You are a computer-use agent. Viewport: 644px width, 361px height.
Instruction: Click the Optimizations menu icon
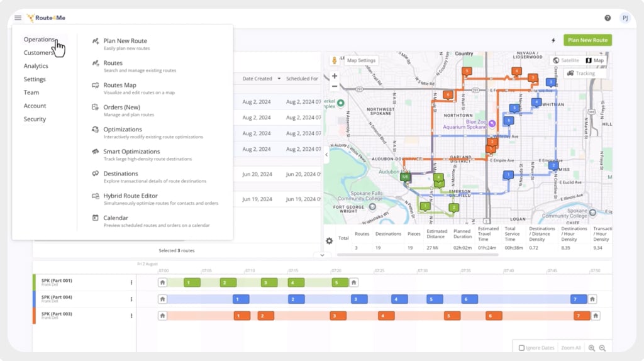pos(96,130)
